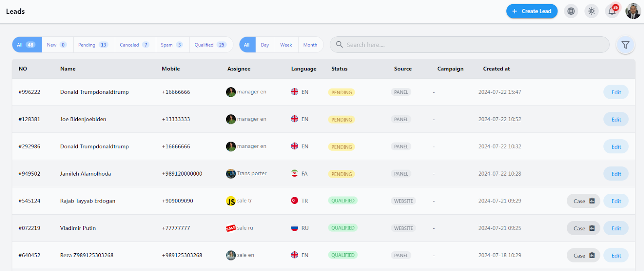
Task: Click the PENDING badge in row #996222
Action: point(341,92)
